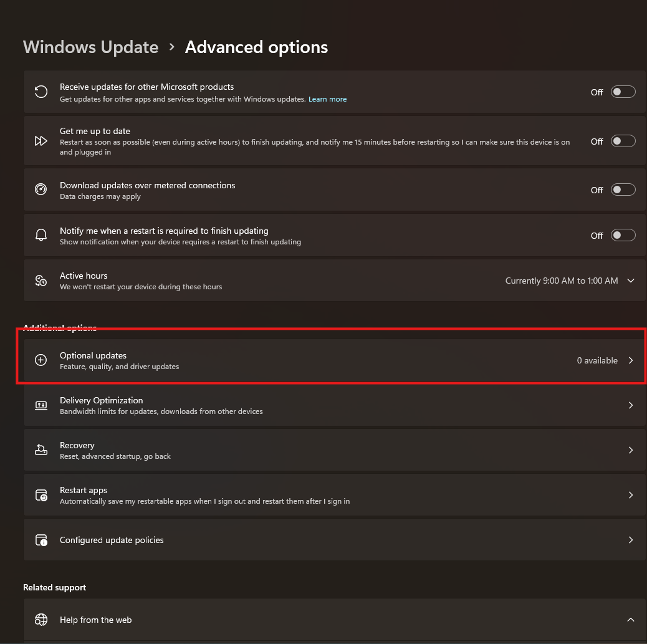Open Delivery Optimization via its right chevron
Viewport: 647px width, 644px height.
pyautogui.click(x=631, y=405)
